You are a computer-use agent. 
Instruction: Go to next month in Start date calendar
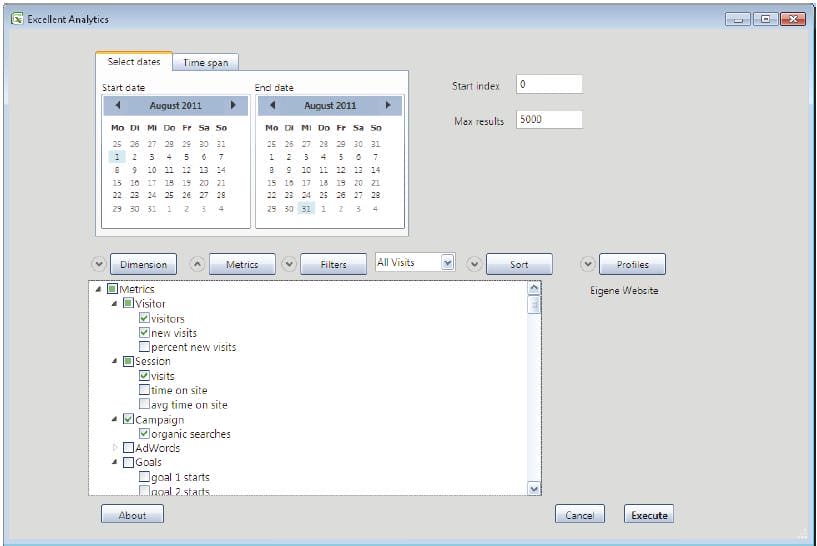(x=233, y=105)
